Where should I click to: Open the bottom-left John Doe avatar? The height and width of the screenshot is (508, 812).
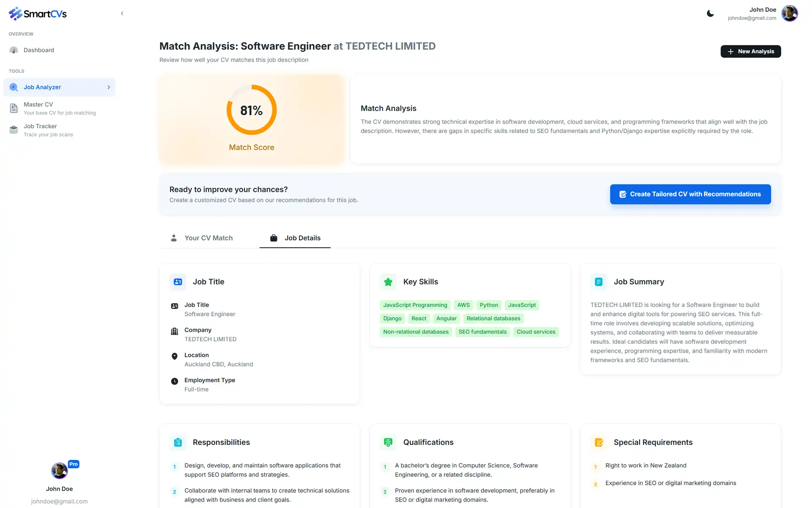coord(60,470)
